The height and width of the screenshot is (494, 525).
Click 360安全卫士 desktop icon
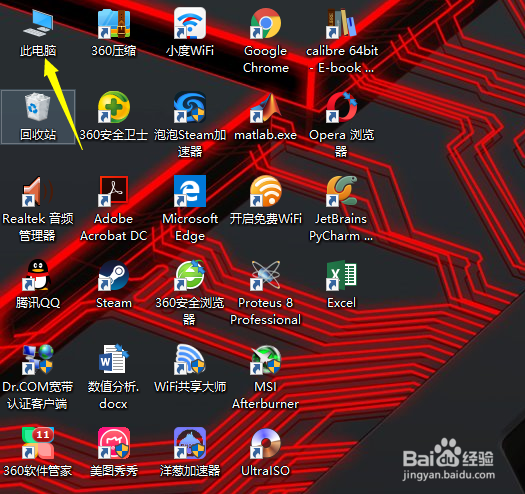(x=114, y=107)
